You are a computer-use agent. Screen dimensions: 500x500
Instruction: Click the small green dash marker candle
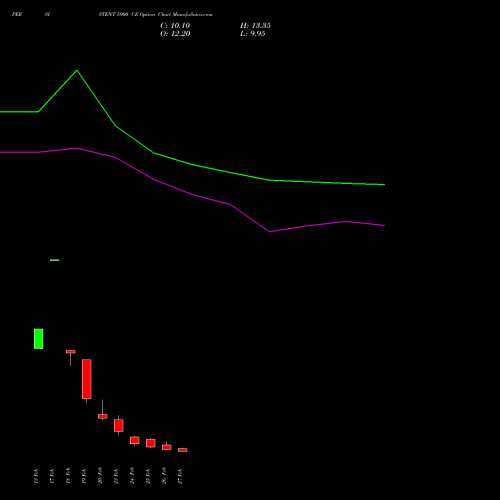click(55, 260)
